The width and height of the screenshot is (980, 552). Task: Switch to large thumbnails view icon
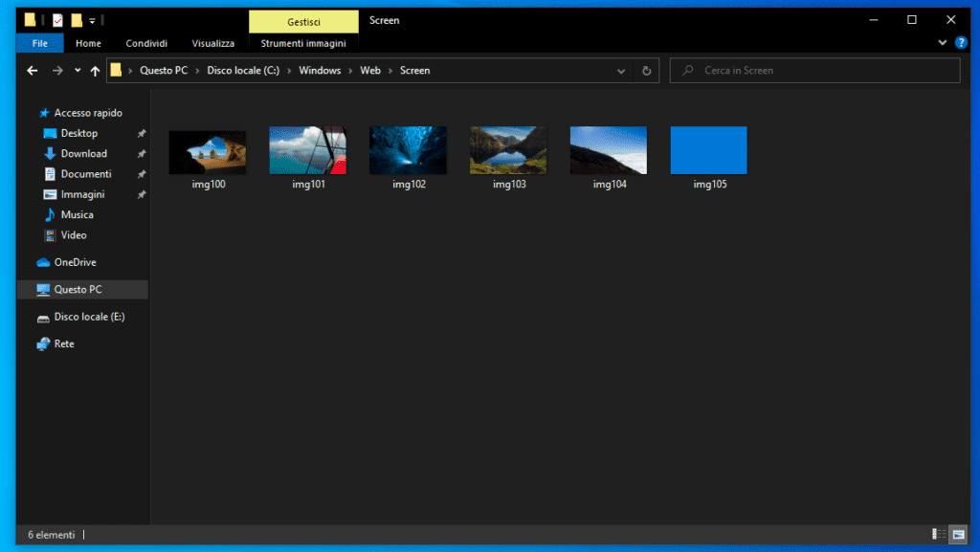point(958,534)
